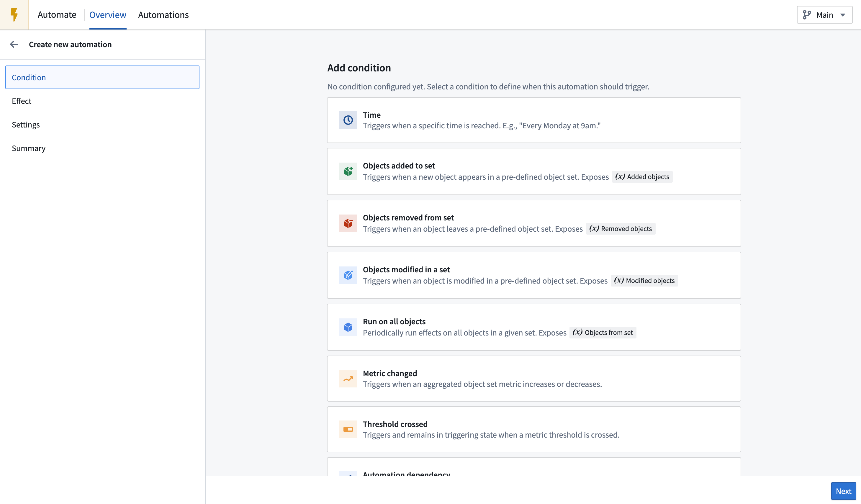Open the Main branch dropdown
The width and height of the screenshot is (861, 504).
[824, 15]
